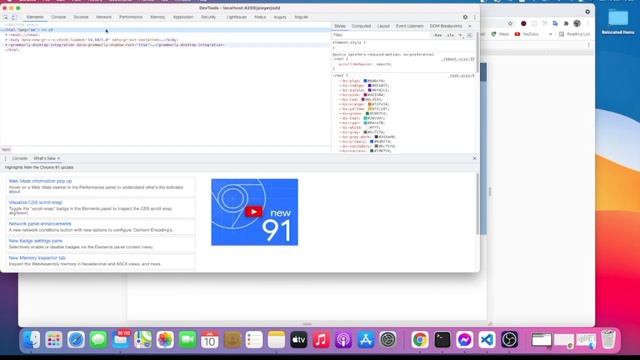Open the New Memory inspector tab link
Image resolution: width=640 pixels, height=360 pixels.
click(x=37, y=258)
